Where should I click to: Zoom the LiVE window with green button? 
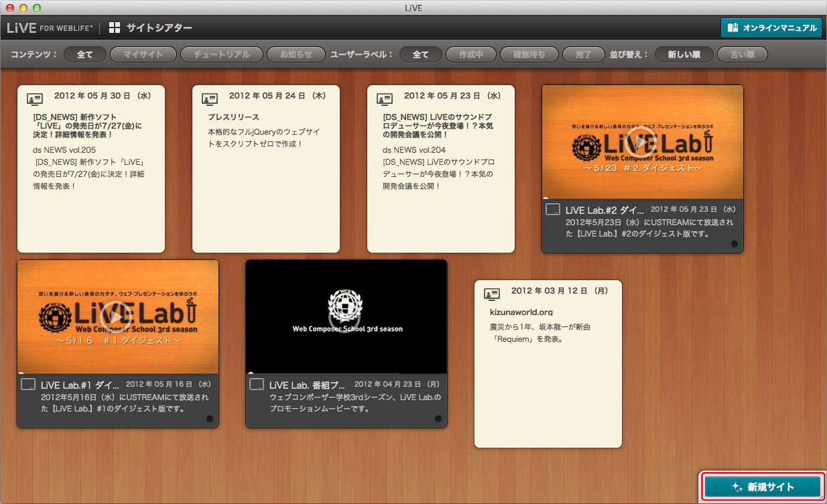pyautogui.click(x=36, y=7)
